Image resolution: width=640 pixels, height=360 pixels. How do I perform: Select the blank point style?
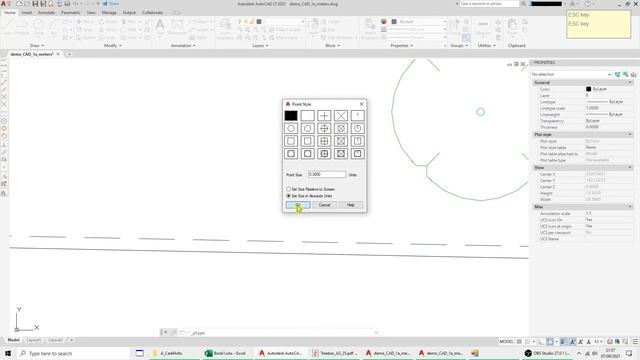point(307,116)
